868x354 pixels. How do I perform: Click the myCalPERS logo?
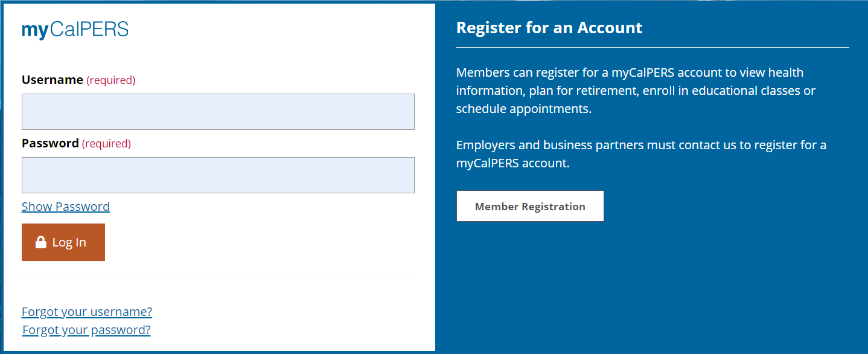point(75,30)
